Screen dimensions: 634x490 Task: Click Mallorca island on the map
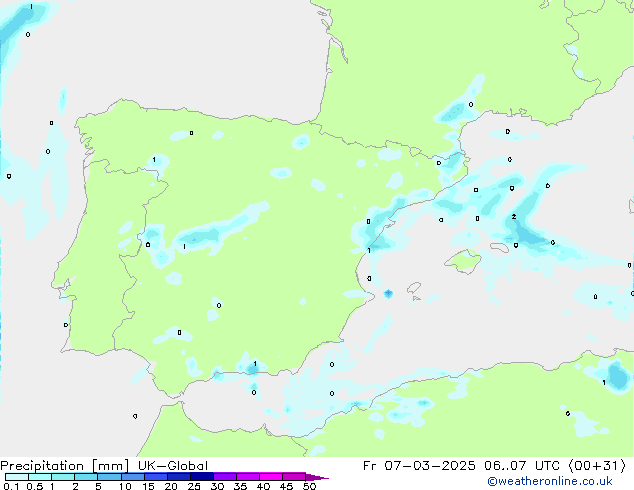[x=463, y=261]
